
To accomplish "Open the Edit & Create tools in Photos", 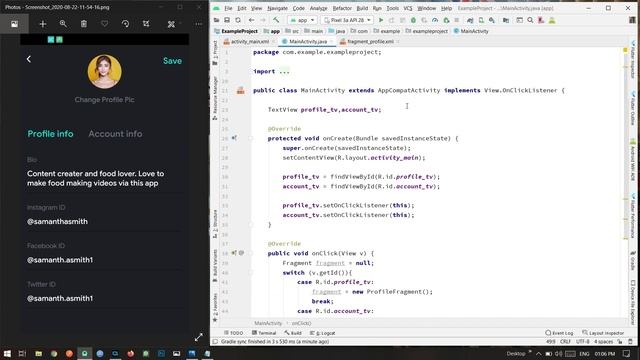I will pos(171,24).
